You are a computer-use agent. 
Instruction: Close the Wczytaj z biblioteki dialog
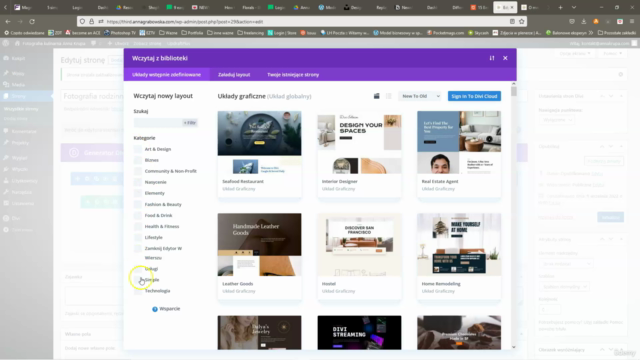[505, 58]
